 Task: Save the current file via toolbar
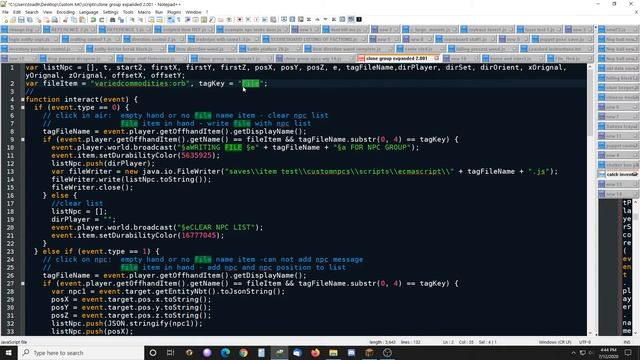tap(21, 20)
